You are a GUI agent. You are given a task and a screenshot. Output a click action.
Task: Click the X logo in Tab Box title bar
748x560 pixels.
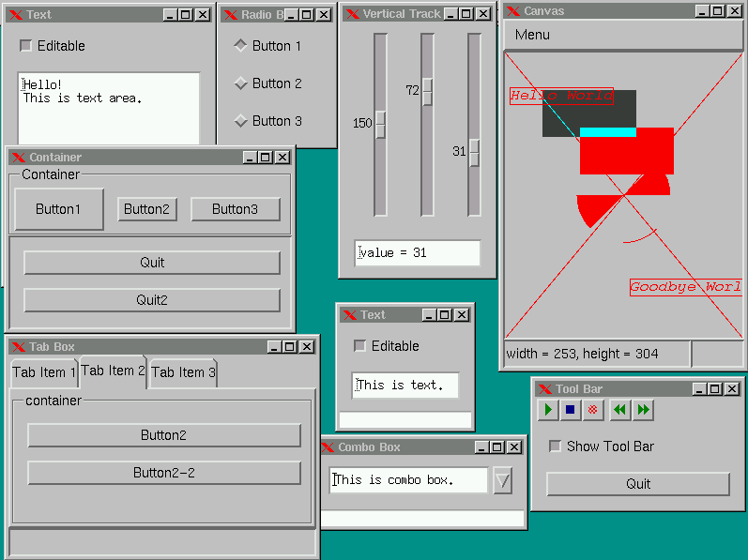[17, 347]
